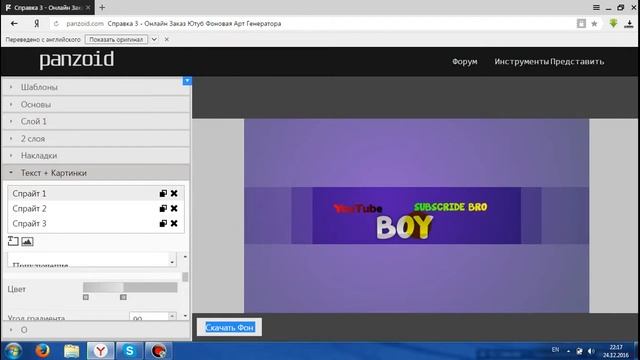
Task: Select the first gradient color stop
Action: 86,297
